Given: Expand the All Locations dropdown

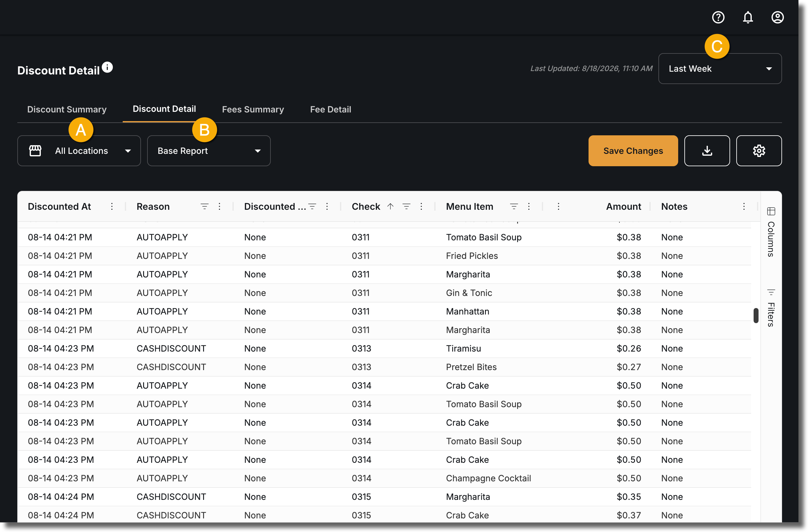Looking at the screenshot, I should click(x=79, y=151).
